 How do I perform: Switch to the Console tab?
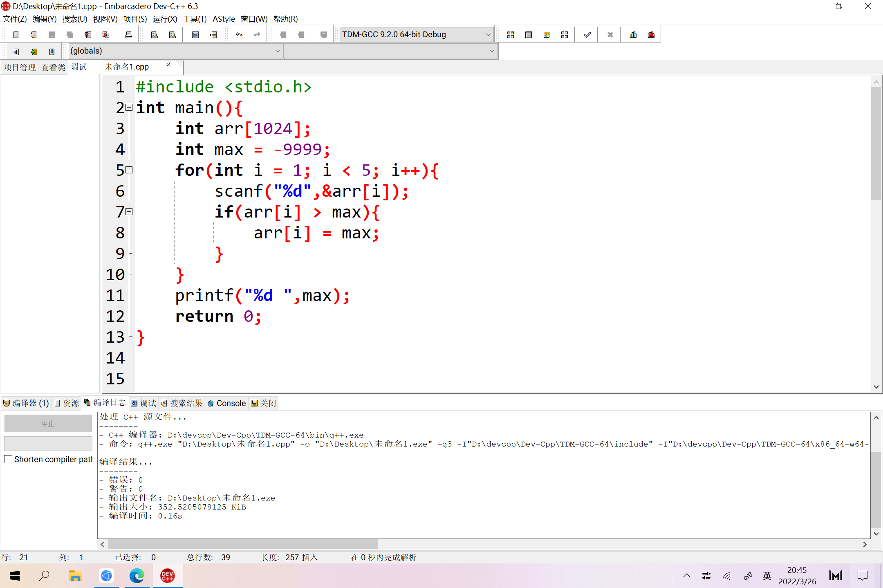(226, 403)
